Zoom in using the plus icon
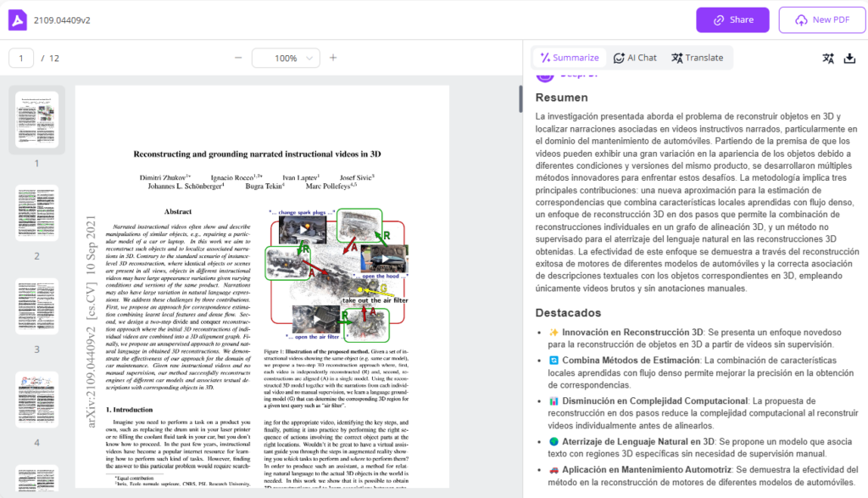The image size is (868, 498). [332, 59]
